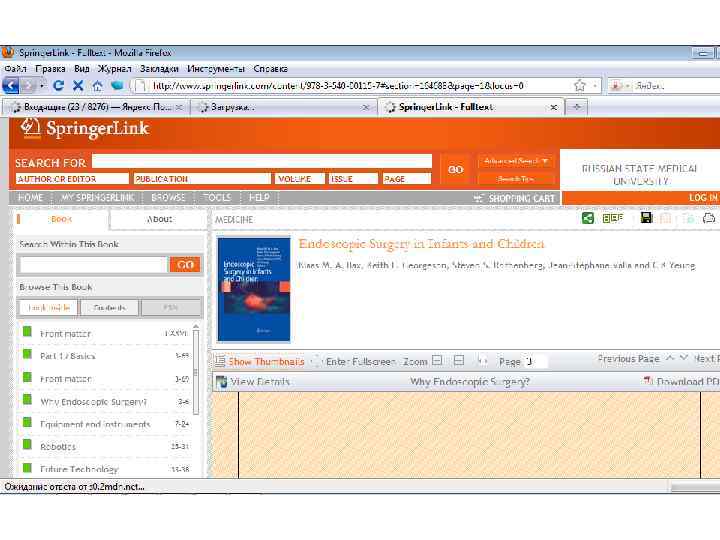Click the printer icon
Viewport: 720px width, 540px height.
[709, 218]
